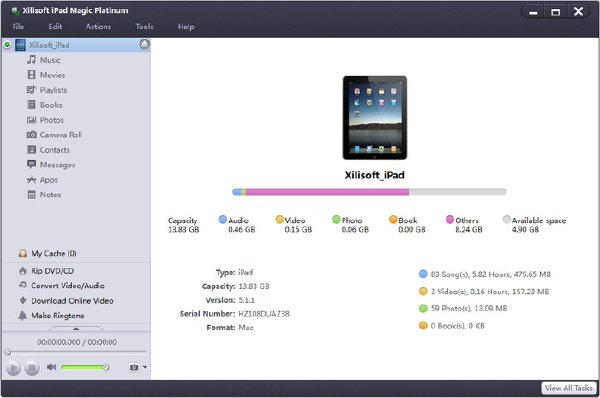
Task: Select My Cache (0) label
Action: click(x=54, y=253)
